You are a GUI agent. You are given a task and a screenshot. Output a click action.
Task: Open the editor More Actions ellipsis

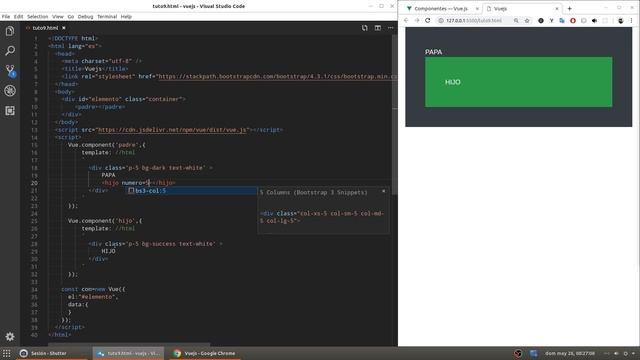coord(391,28)
